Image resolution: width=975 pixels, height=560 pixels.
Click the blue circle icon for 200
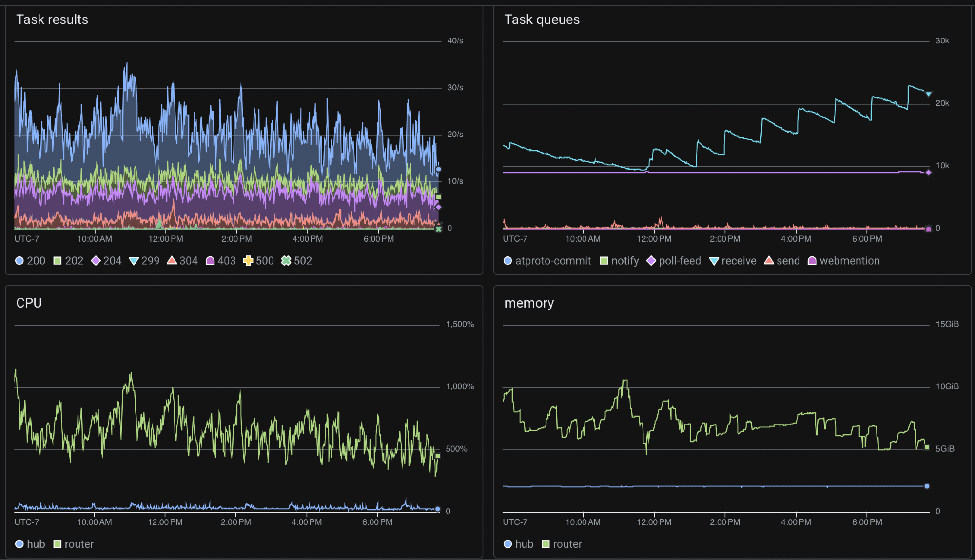(19, 261)
